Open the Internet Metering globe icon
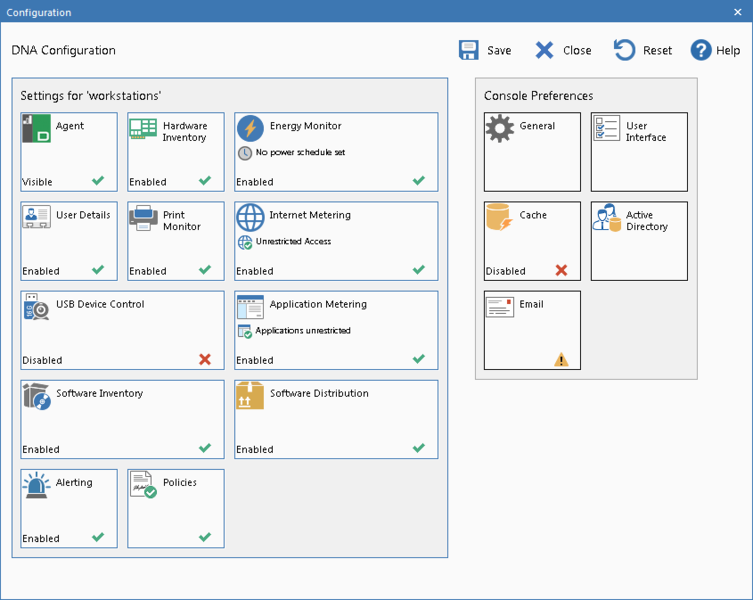This screenshot has height=600, width=753. coord(250,218)
